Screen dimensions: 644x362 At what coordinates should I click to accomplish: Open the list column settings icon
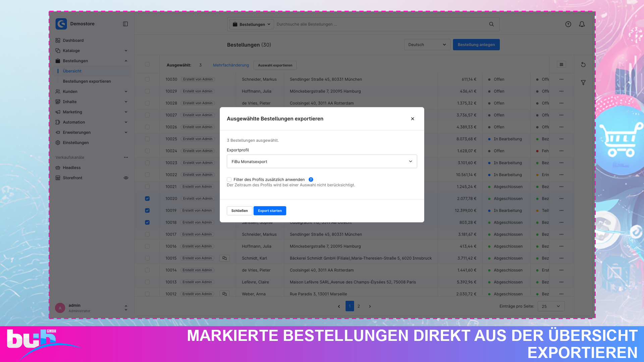[561, 64]
